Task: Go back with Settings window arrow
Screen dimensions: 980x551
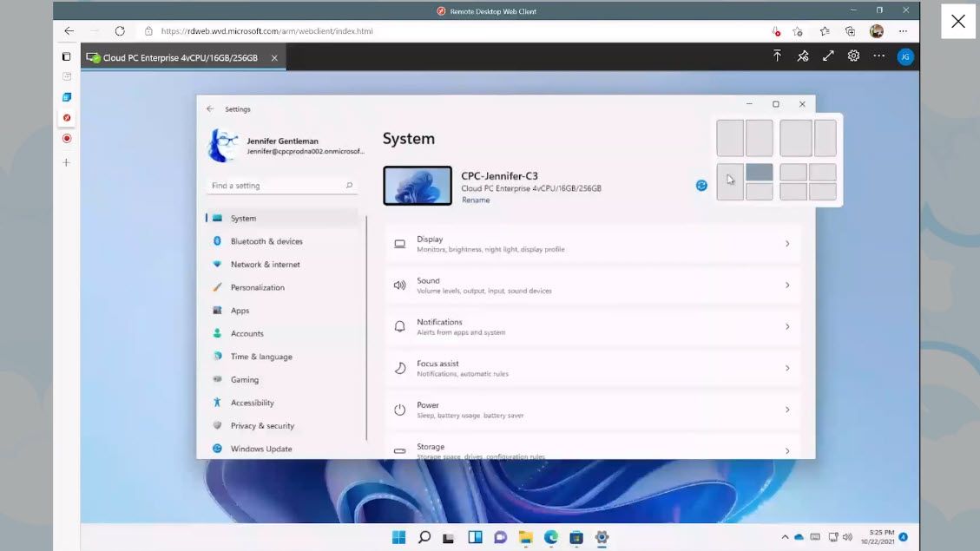Action: tap(210, 108)
